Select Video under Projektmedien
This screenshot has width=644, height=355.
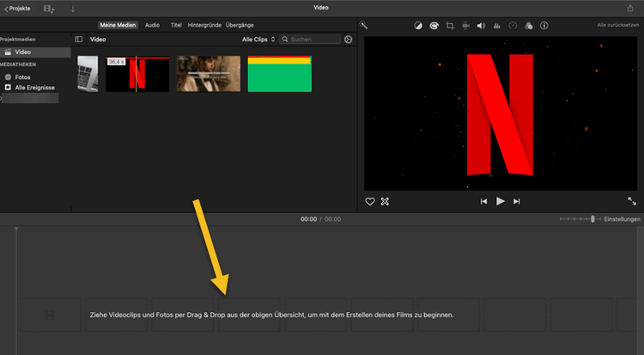coord(35,52)
